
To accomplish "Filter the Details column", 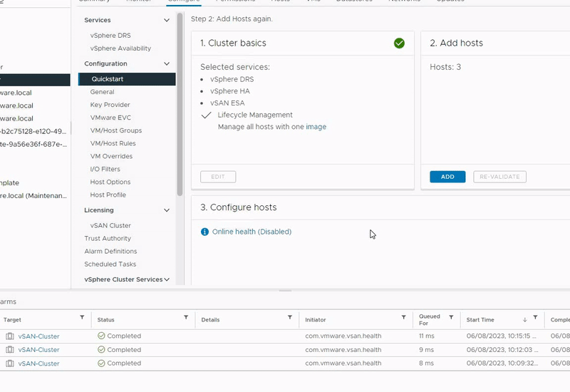I will [x=290, y=317].
